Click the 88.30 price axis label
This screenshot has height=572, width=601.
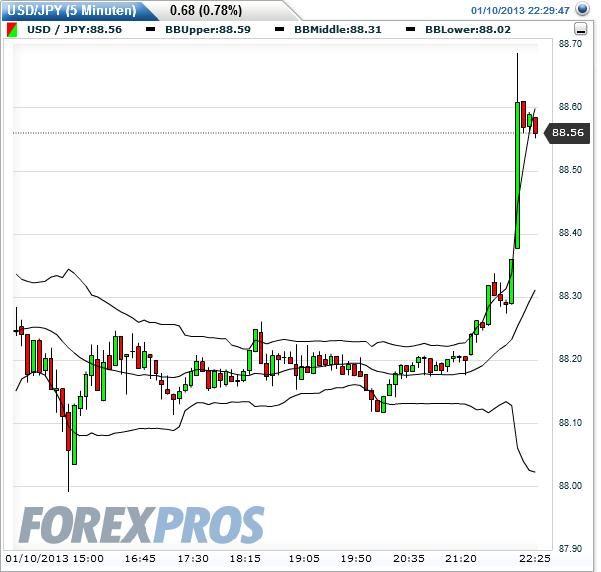click(x=570, y=296)
